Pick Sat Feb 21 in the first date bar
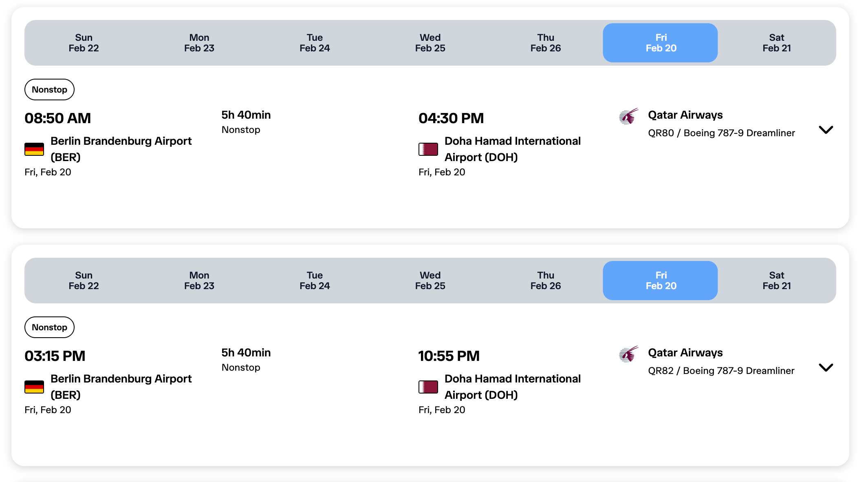This screenshot has height=482, width=868. (776, 43)
